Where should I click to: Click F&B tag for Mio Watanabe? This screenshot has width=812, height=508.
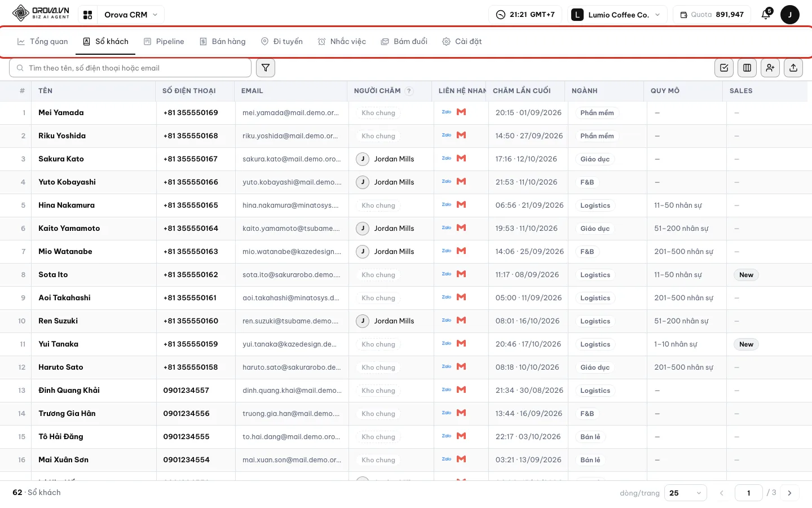click(x=587, y=252)
